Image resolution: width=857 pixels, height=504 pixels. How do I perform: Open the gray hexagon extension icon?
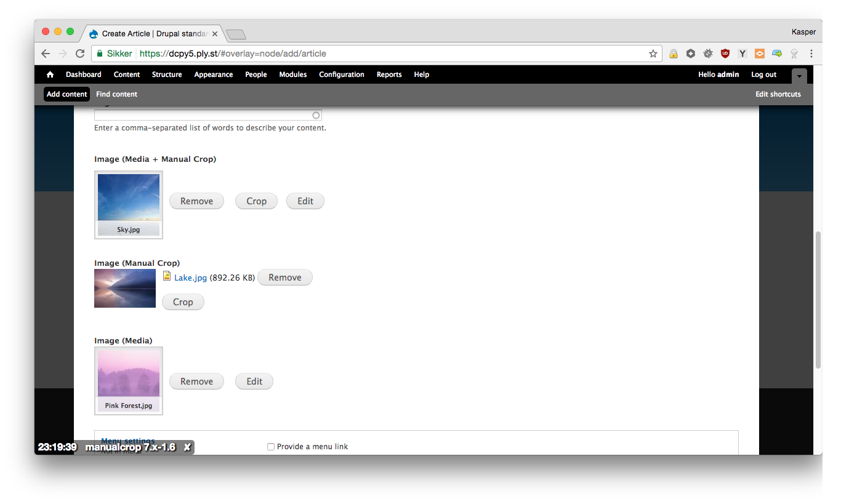coord(691,54)
